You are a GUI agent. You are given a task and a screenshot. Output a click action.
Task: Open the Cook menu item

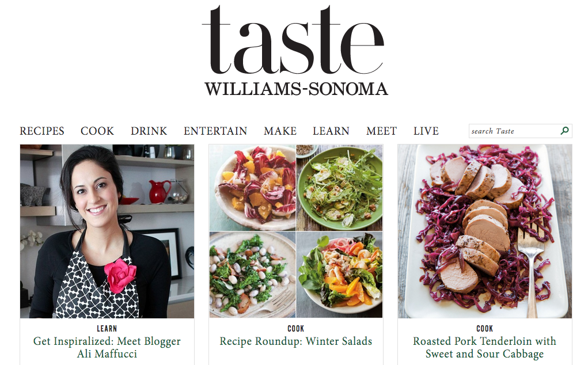click(97, 131)
